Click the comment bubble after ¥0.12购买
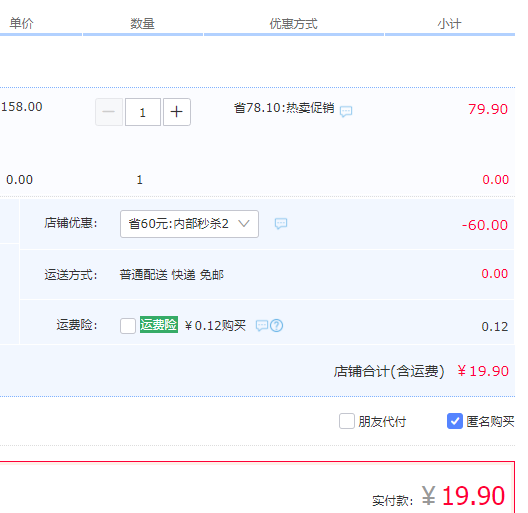528x513 pixels. point(262,326)
